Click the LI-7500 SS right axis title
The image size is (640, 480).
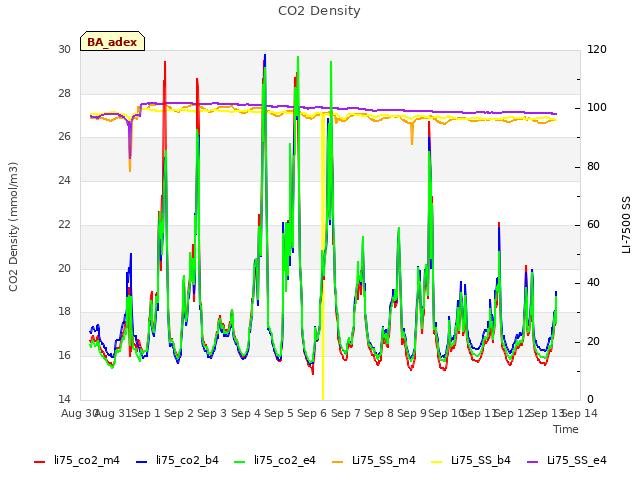coord(626,225)
